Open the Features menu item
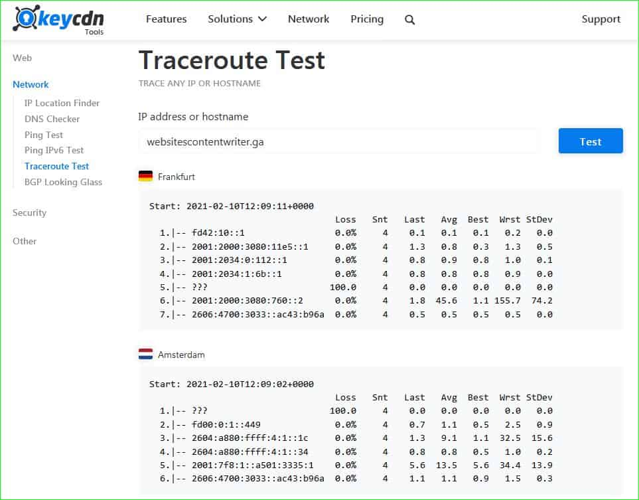Image resolution: width=639 pixels, height=500 pixels. click(166, 19)
